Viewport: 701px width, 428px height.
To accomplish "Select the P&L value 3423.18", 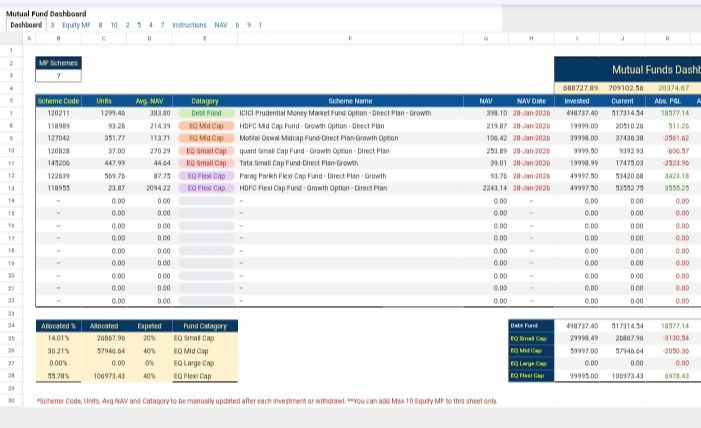I will 667,176.
